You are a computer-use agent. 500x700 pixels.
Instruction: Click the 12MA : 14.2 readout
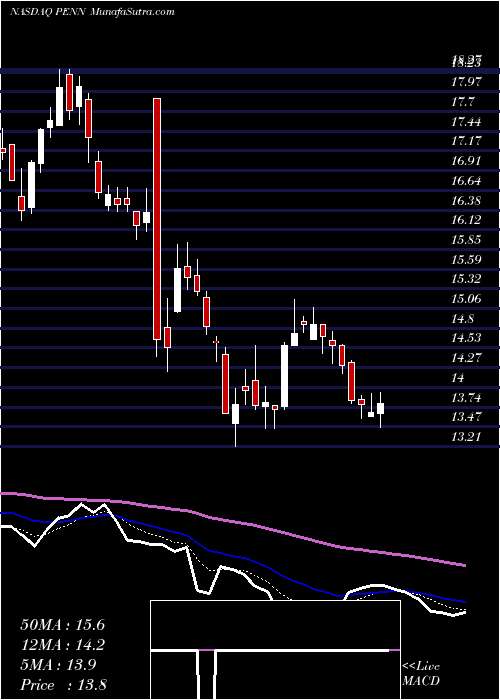tap(62, 645)
